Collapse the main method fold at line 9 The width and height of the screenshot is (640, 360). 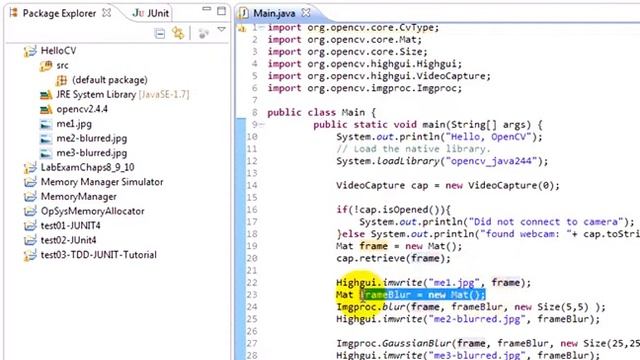point(261,124)
